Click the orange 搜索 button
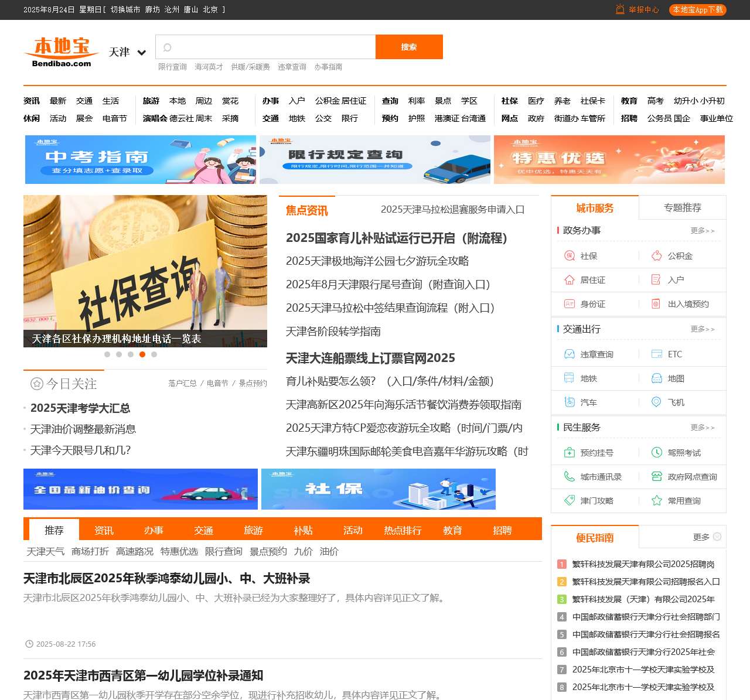 tap(409, 47)
